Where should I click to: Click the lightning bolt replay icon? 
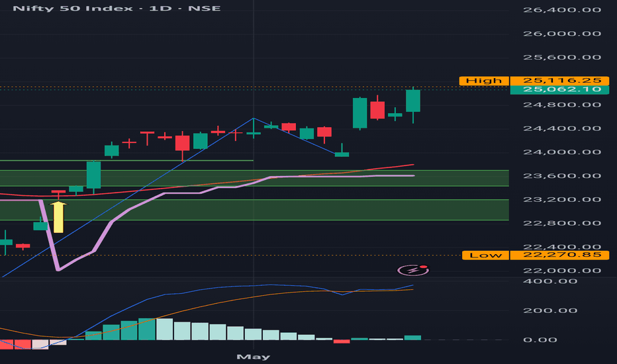point(413,270)
